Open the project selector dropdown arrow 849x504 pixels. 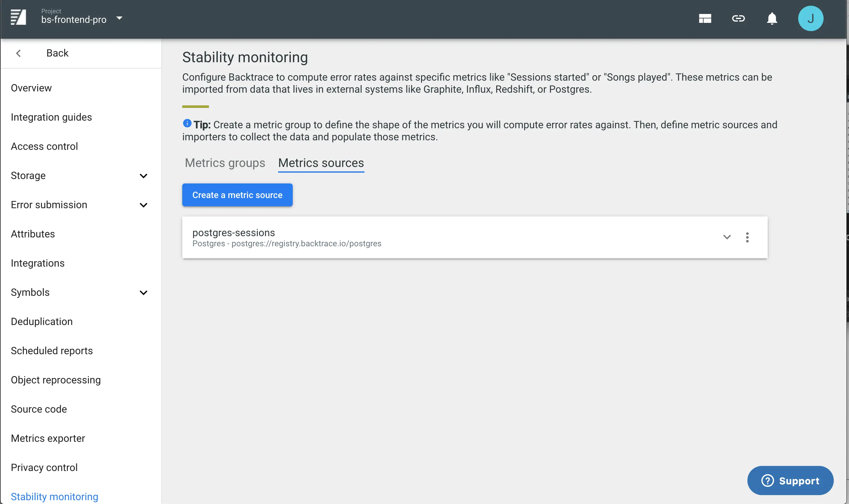coord(119,18)
